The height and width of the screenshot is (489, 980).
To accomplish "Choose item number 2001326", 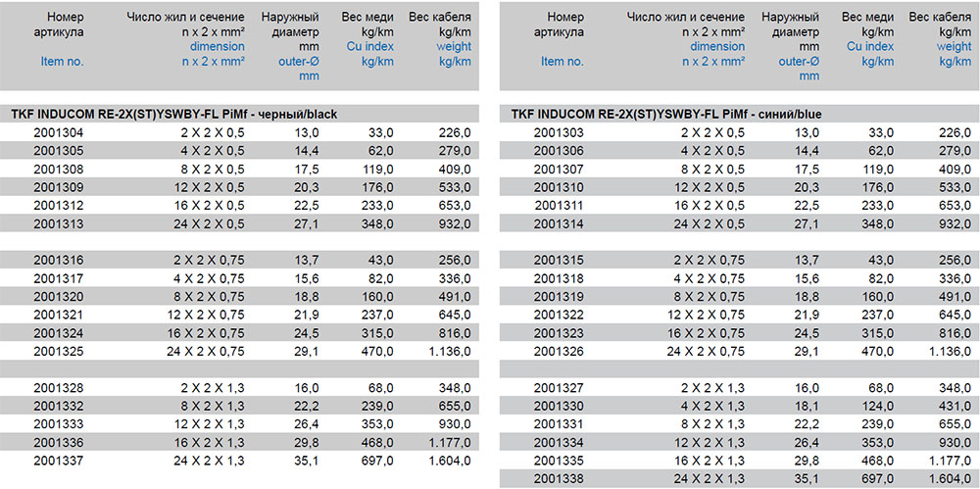I will [559, 351].
